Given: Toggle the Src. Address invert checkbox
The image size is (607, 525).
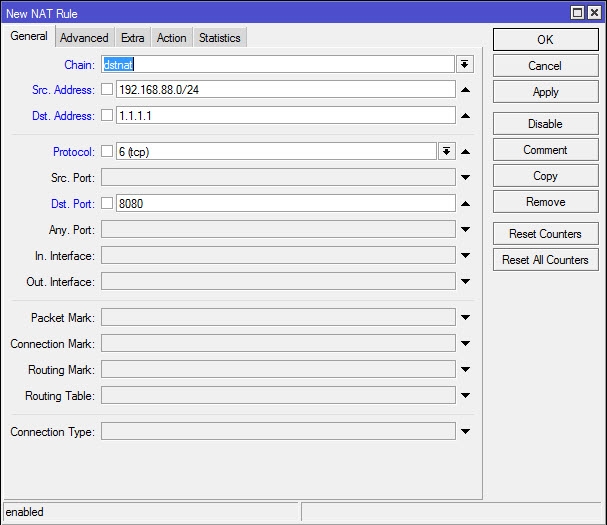Looking at the screenshot, I should tap(107, 90).
